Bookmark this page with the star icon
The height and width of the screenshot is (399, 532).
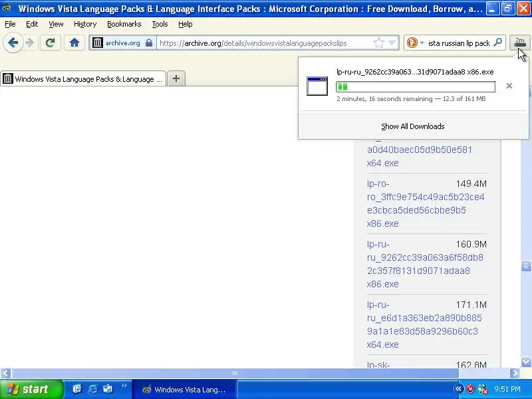tap(378, 43)
